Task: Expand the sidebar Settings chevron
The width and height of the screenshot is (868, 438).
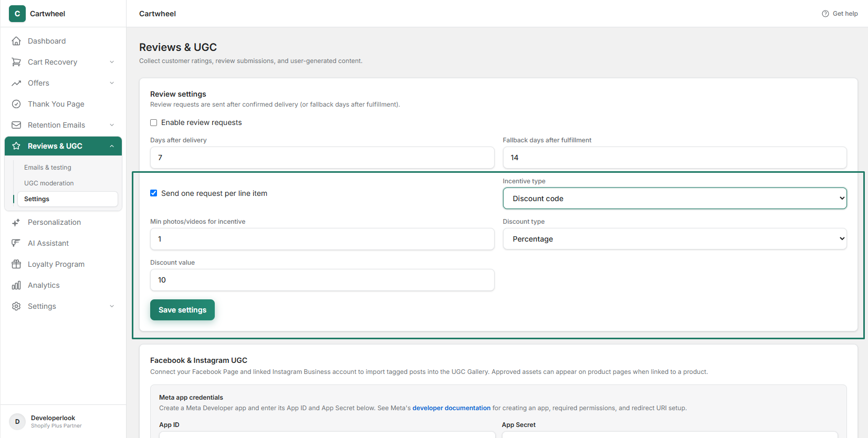Action: point(112,306)
